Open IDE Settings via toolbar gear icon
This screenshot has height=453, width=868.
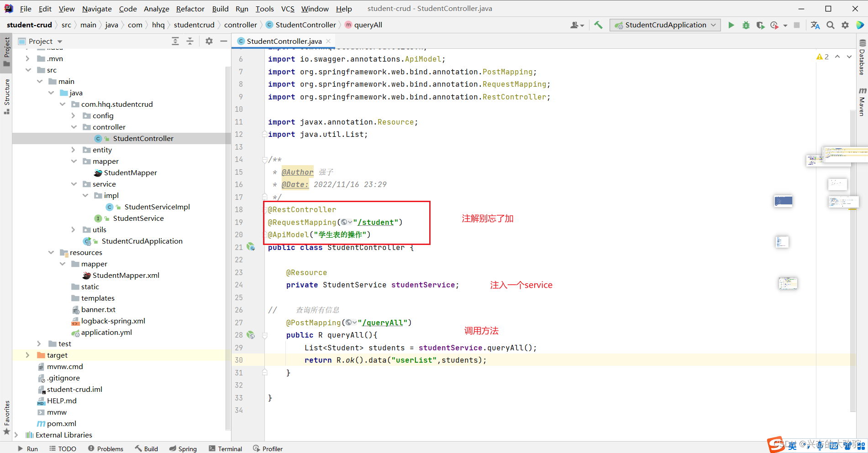(x=845, y=25)
